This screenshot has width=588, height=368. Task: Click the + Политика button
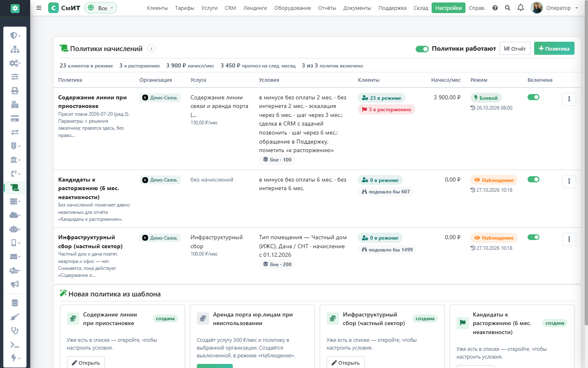554,48
